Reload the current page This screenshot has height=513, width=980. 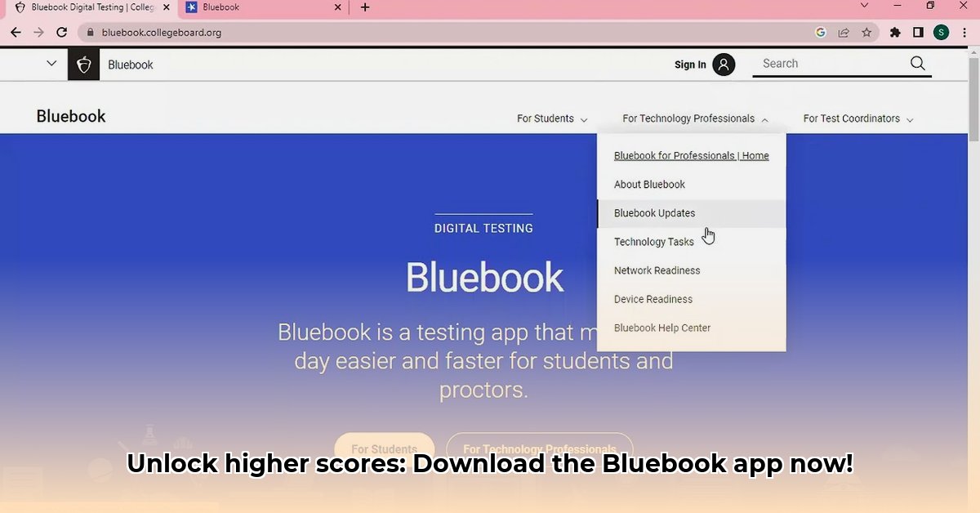[x=61, y=33]
